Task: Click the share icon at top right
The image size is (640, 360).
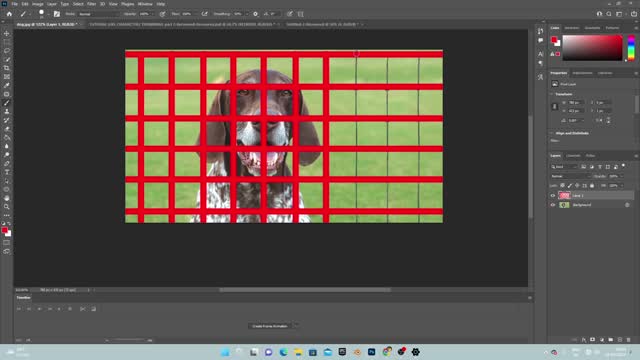Action: click(633, 14)
